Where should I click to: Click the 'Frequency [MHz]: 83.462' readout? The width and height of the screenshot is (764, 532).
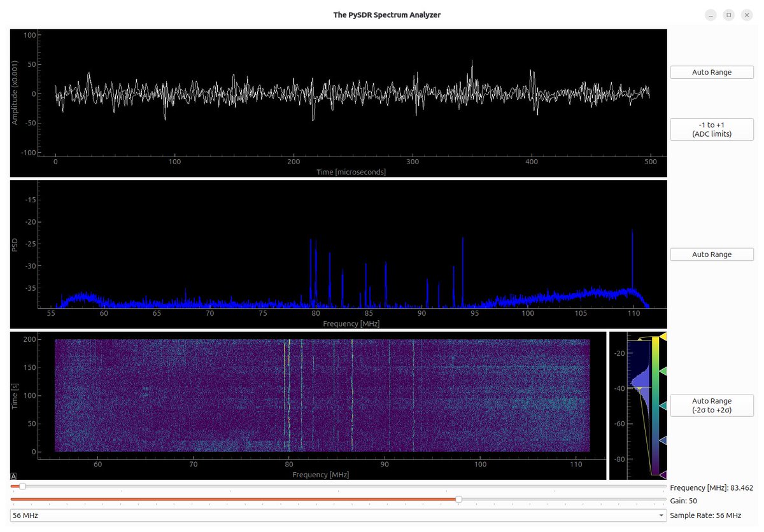tap(711, 488)
